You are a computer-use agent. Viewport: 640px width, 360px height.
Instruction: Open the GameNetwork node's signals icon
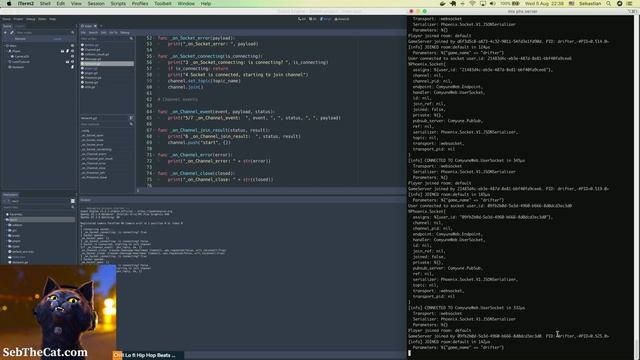(x=67, y=62)
